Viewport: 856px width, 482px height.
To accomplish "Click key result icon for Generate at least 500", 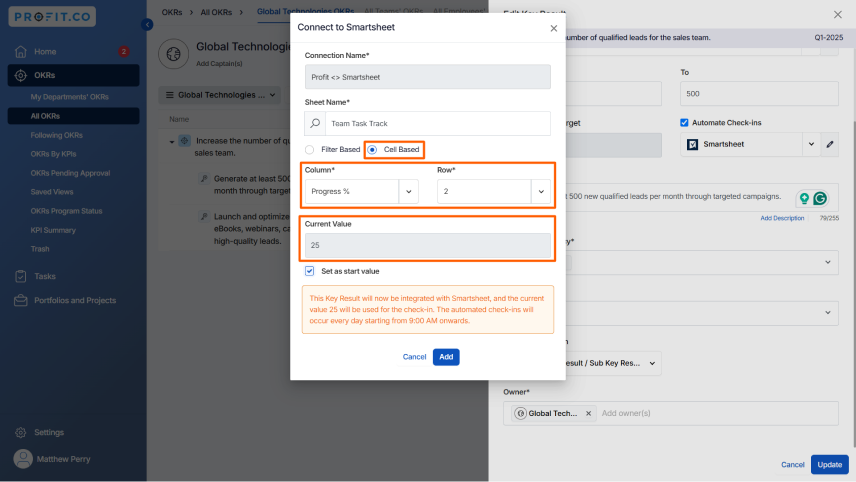I will (204, 178).
